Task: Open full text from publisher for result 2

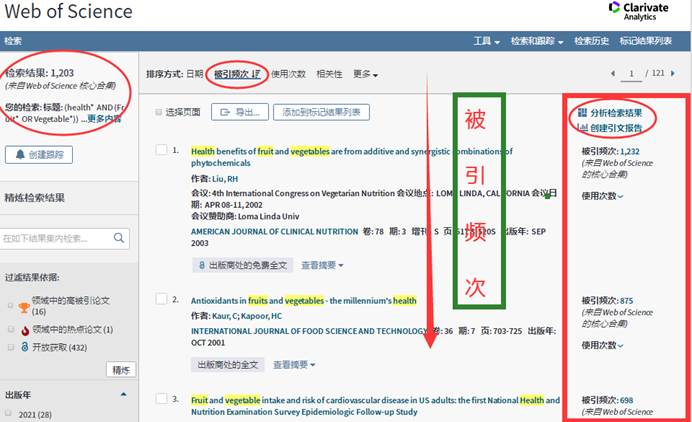Action: tap(227, 365)
